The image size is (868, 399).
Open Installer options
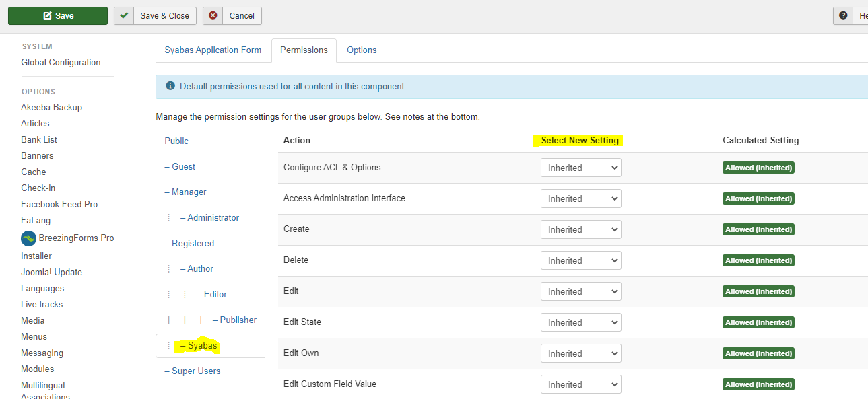pos(36,256)
